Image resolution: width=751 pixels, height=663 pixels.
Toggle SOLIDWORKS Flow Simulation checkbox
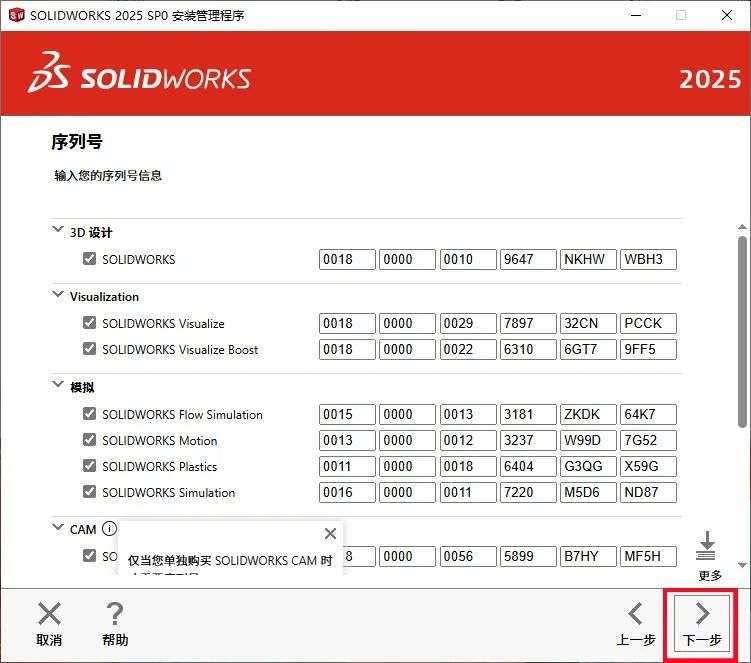coord(89,414)
